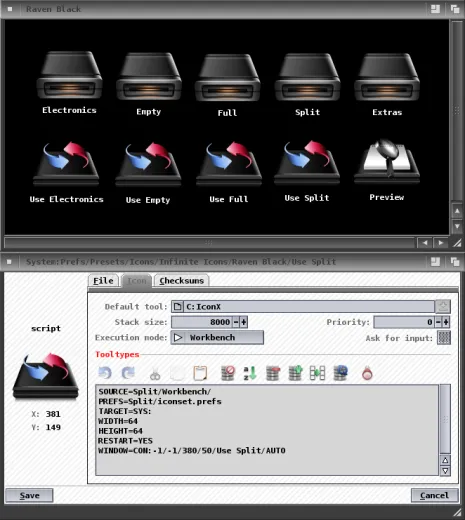
Task: Switch to the Checksums tab
Action: (181, 281)
